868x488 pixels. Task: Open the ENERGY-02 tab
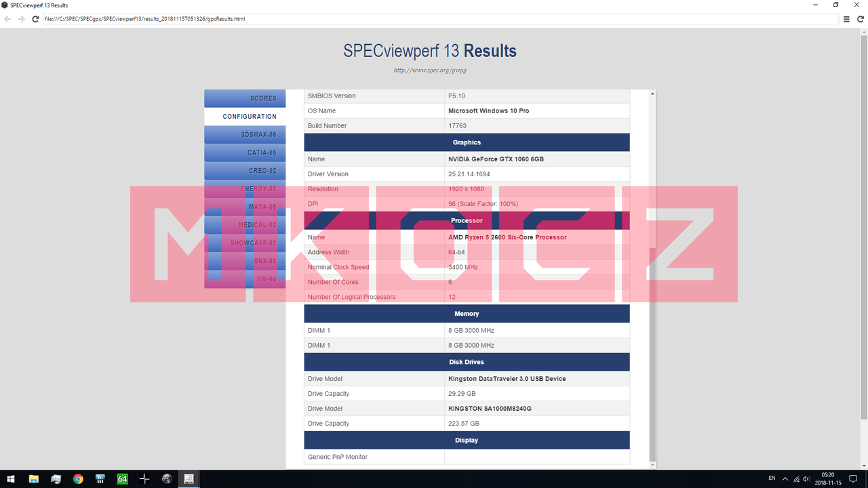tap(245, 188)
